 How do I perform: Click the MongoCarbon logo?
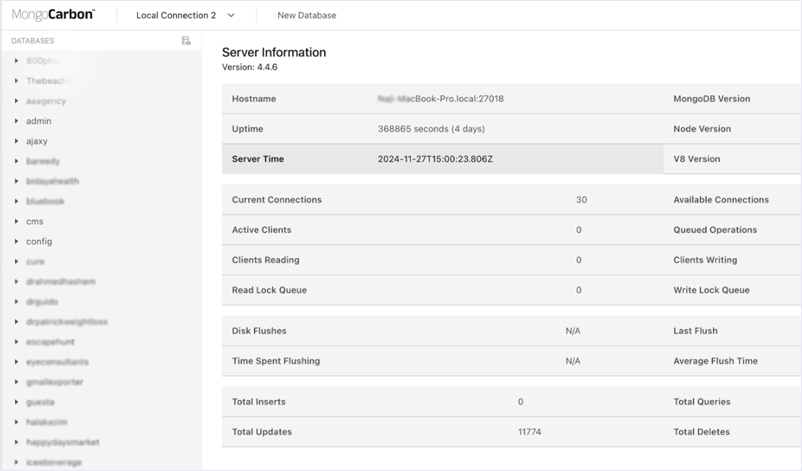click(x=53, y=15)
